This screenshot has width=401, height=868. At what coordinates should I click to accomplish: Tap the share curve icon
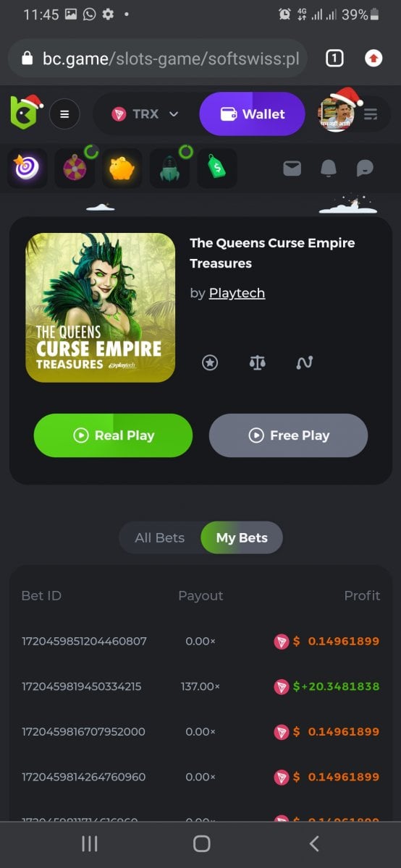[x=305, y=363]
